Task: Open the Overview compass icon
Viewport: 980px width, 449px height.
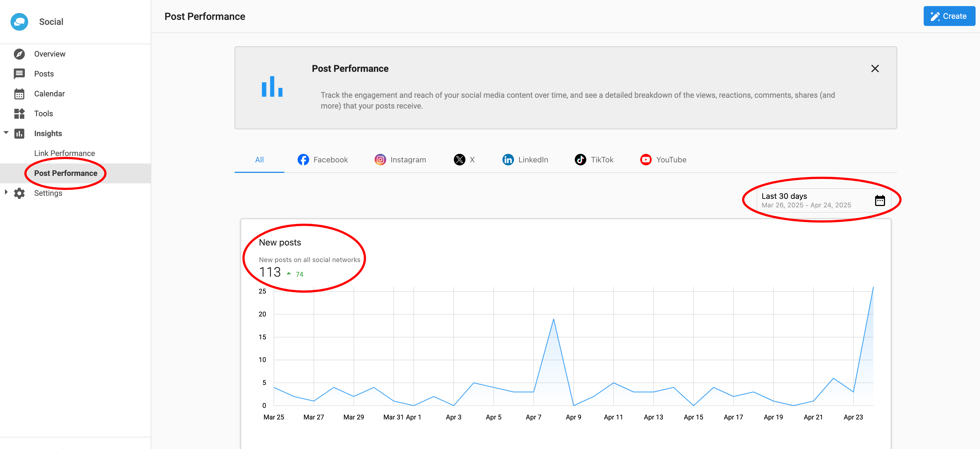Action: [x=19, y=54]
